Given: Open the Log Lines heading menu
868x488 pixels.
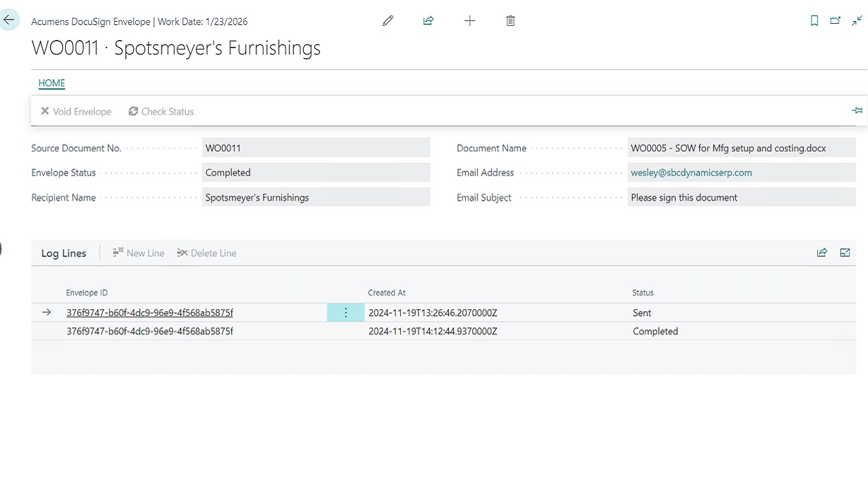Looking at the screenshot, I should pos(64,253).
